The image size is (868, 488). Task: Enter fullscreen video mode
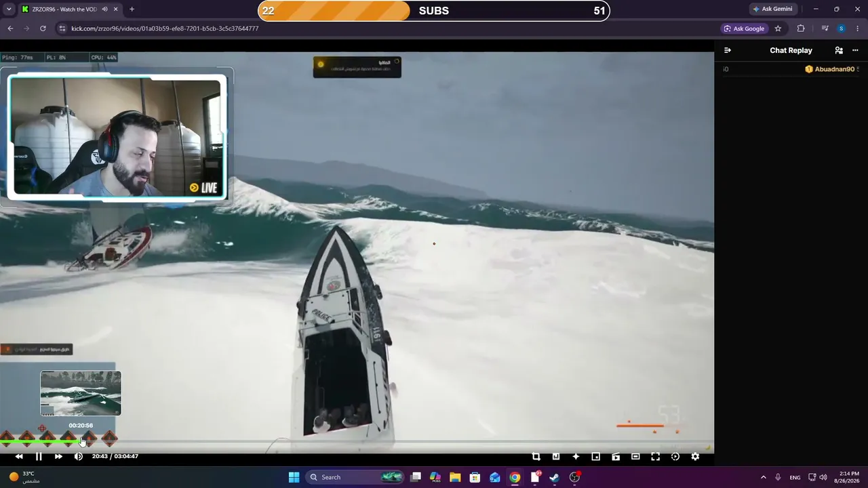(x=655, y=456)
